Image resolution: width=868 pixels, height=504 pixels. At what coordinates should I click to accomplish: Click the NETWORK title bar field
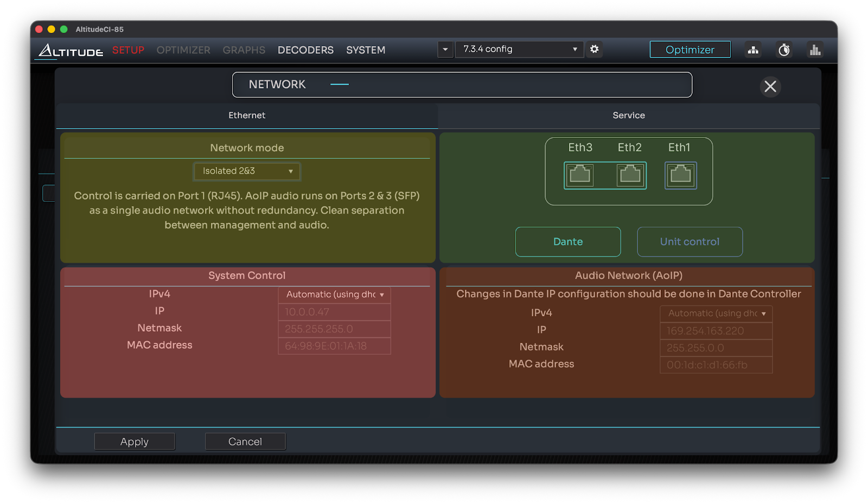pyautogui.click(x=462, y=85)
